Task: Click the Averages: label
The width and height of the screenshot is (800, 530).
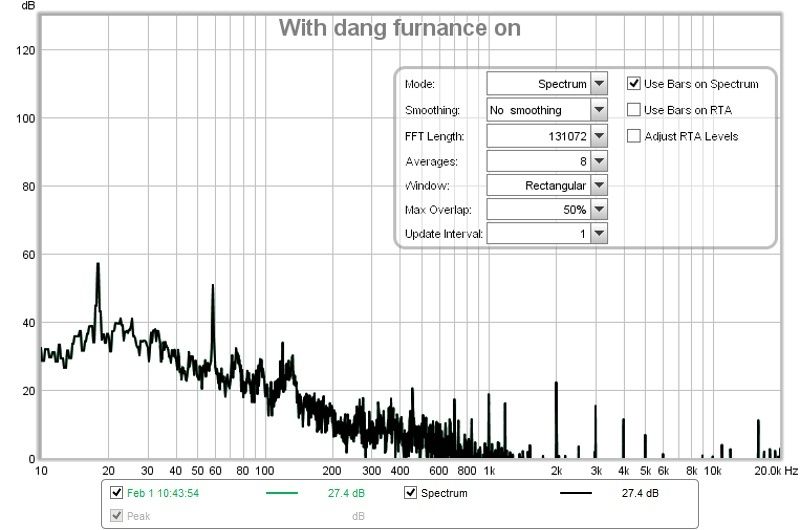Action: 431,162
